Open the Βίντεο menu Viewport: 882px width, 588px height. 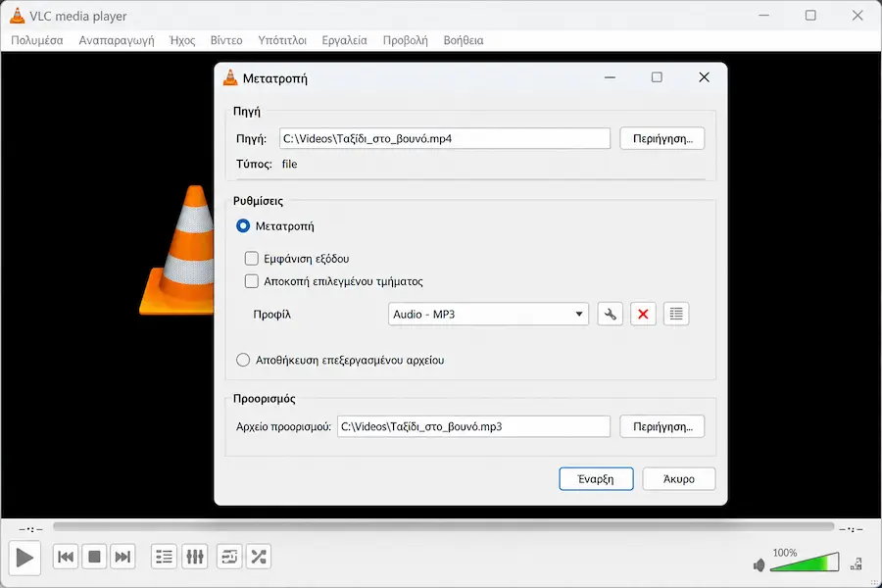(226, 40)
